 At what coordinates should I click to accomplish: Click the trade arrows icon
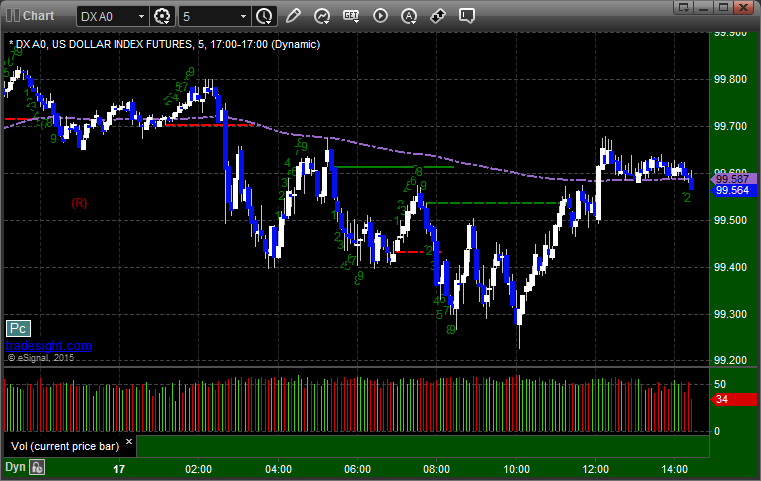[x=438, y=16]
